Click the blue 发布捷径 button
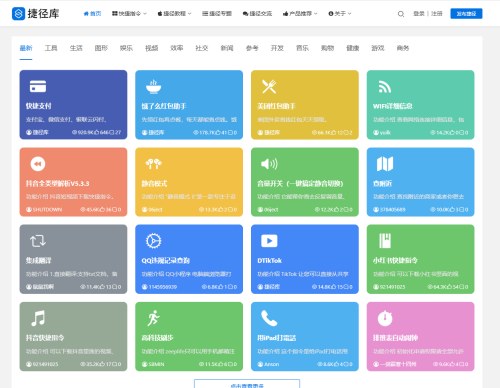500x388 pixels. [x=466, y=14]
